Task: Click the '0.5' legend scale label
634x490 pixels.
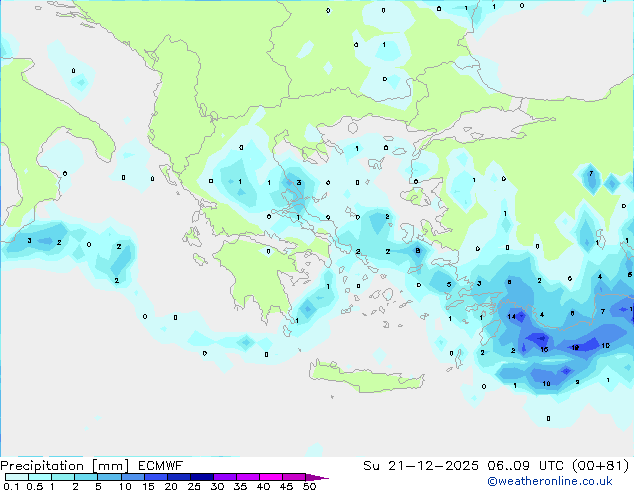Action: (x=35, y=486)
